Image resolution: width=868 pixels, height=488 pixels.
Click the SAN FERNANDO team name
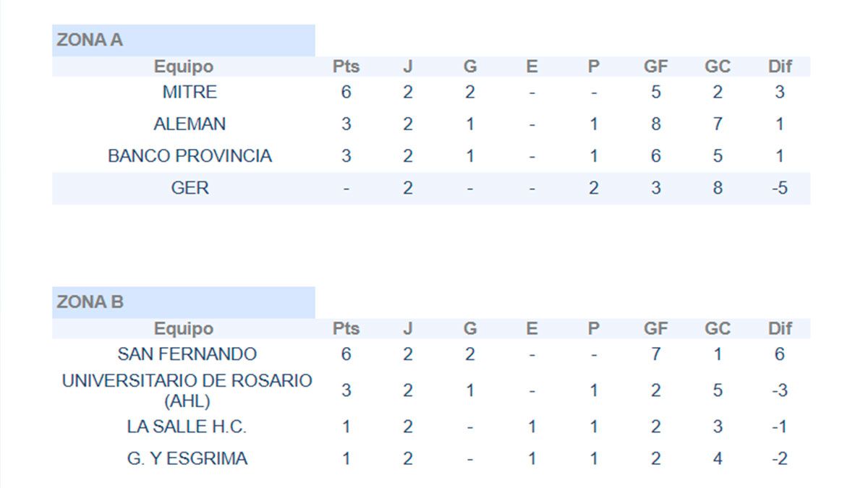(187, 354)
